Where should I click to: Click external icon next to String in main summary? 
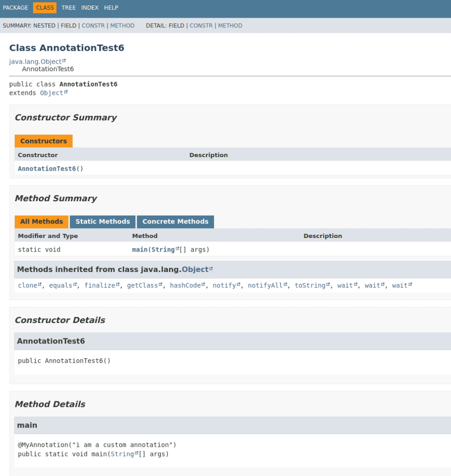coord(177,248)
